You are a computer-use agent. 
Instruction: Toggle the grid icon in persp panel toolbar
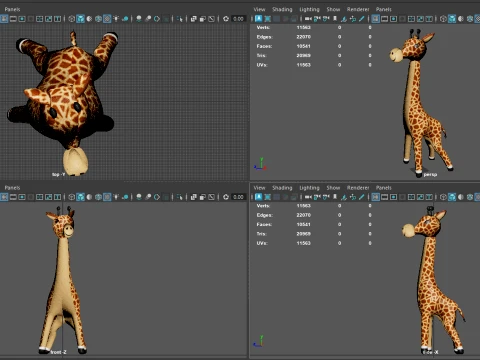coord(376,19)
